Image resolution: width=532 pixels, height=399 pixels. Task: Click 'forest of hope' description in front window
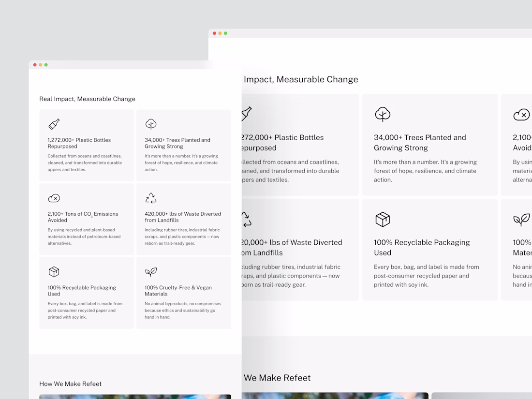181,163
